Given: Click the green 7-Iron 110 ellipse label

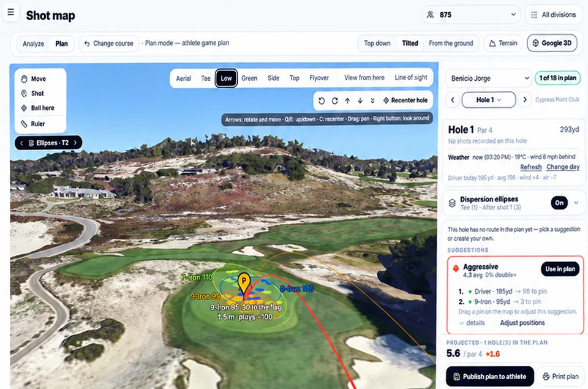Looking at the screenshot, I should tap(197, 278).
